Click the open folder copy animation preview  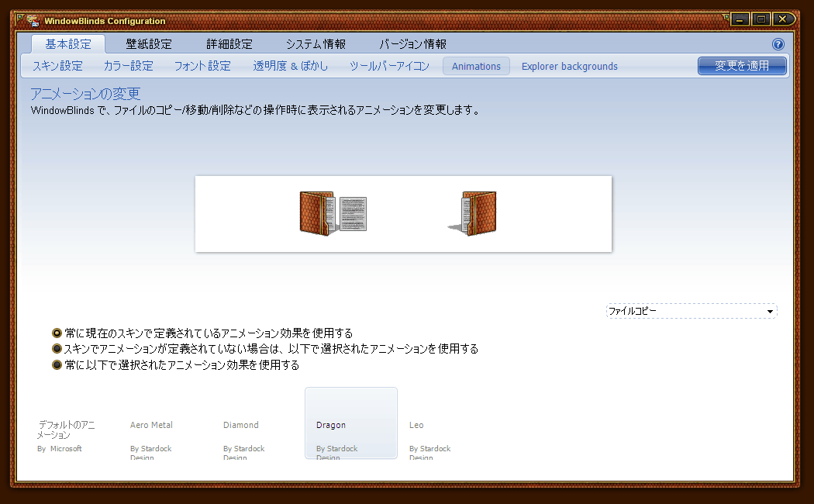pyautogui.click(x=333, y=213)
